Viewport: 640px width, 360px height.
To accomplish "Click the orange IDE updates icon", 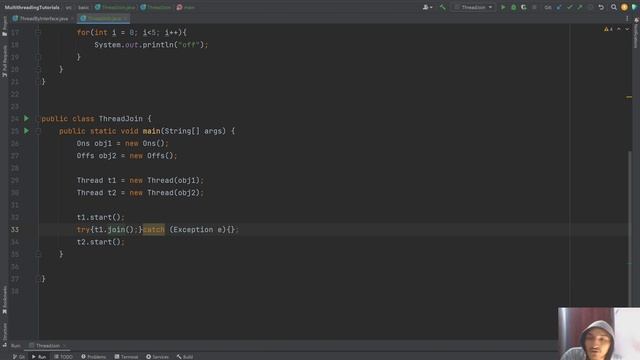I will point(624,7).
